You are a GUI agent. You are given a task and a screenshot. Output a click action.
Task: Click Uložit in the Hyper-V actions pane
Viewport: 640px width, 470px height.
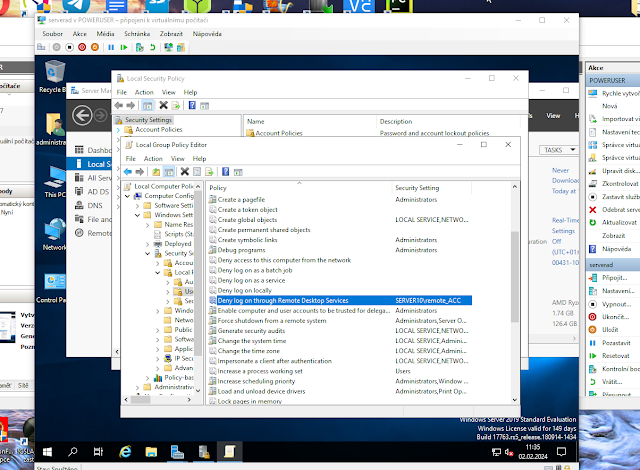pyautogui.click(x=610, y=330)
